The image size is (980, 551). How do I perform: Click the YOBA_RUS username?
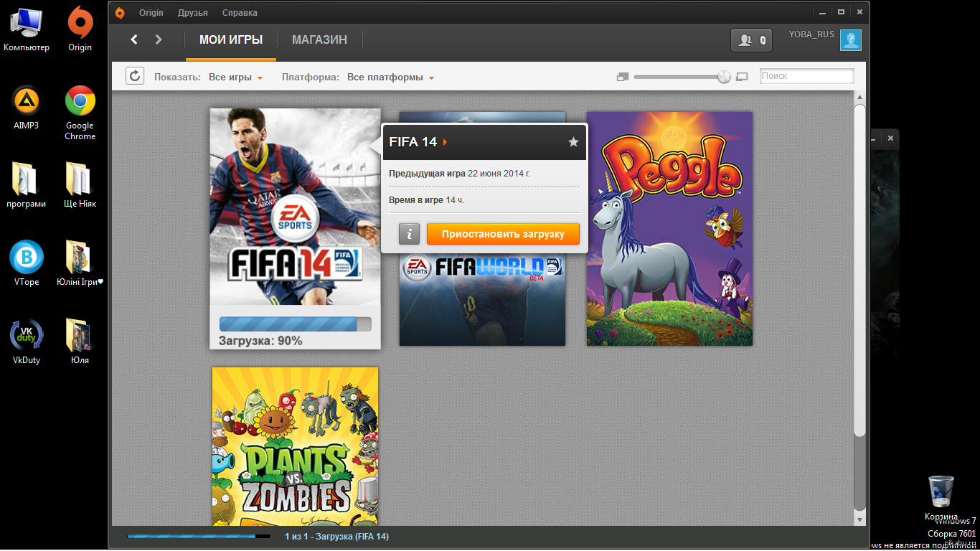point(812,34)
